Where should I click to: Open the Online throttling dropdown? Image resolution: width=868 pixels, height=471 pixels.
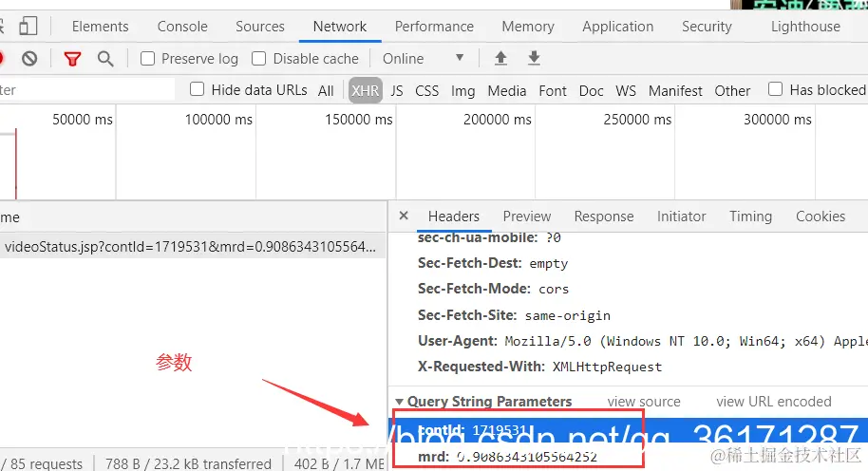[423, 59]
